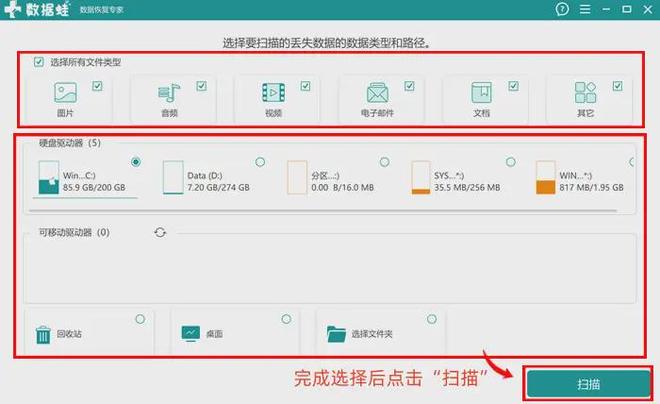This screenshot has height=404, width=660.
Task: Select the others (其它) category icon
Action: point(585,94)
